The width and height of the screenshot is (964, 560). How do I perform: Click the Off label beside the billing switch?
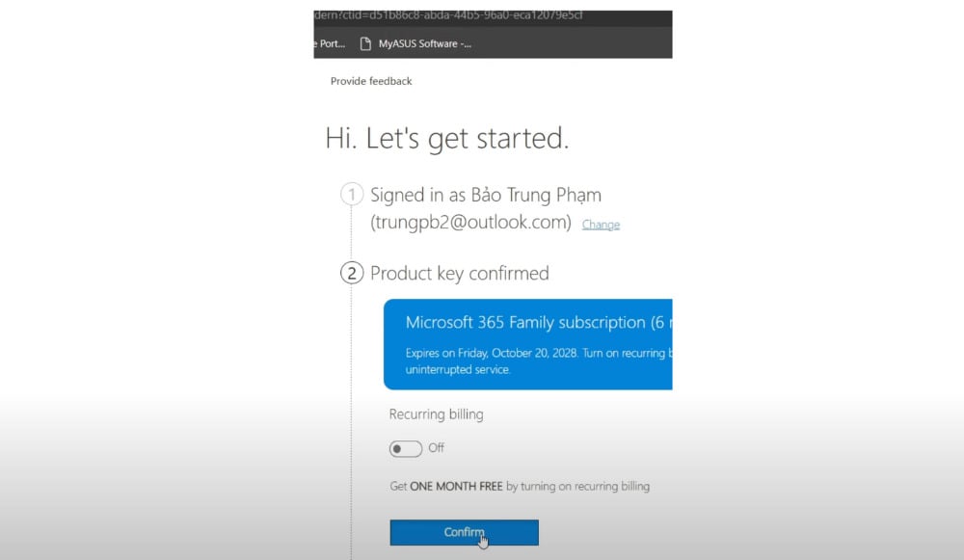436,448
